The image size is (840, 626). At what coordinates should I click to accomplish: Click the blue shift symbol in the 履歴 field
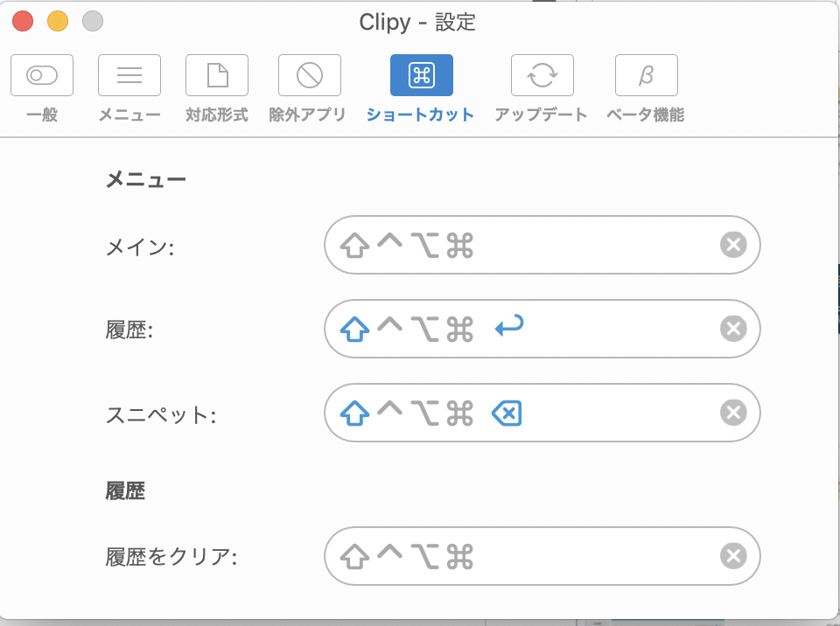coord(354,330)
